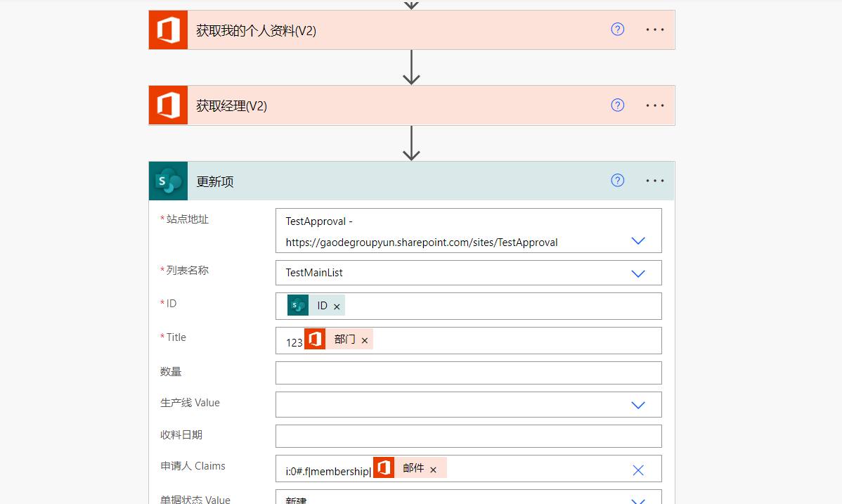Expand the 生产线 Value dropdown
The height and width of the screenshot is (504, 842).
point(637,405)
